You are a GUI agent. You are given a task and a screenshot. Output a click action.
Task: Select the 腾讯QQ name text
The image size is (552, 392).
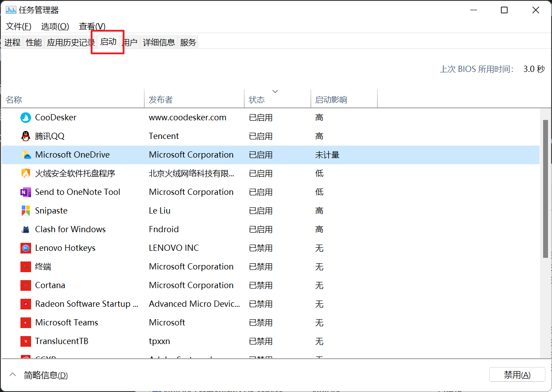tap(50, 136)
